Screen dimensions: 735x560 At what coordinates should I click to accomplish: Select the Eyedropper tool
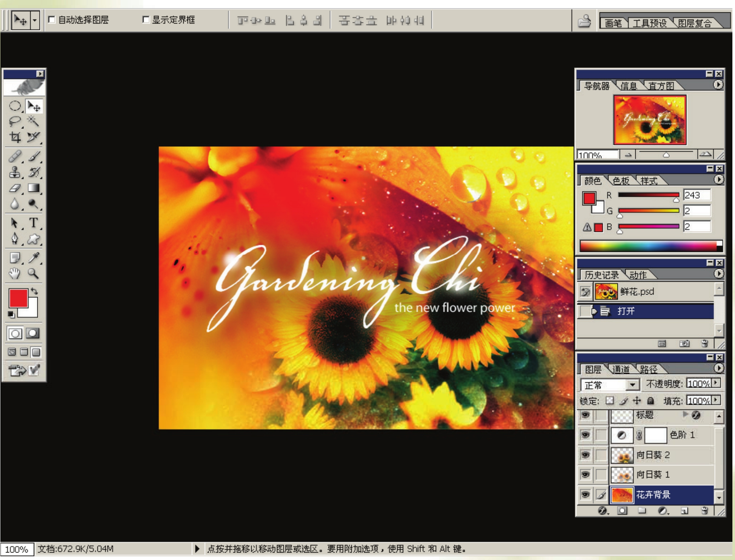pyautogui.click(x=34, y=258)
